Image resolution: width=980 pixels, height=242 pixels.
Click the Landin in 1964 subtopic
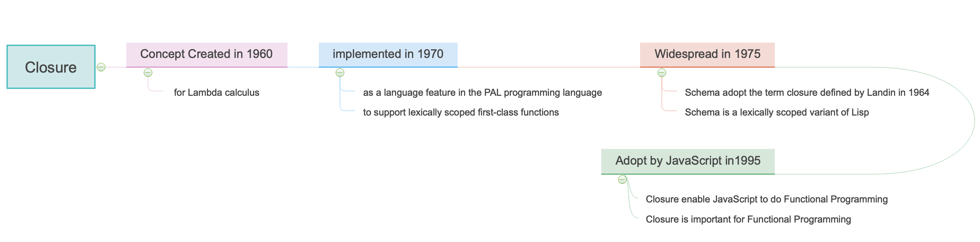pyautogui.click(x=806, y=93)
